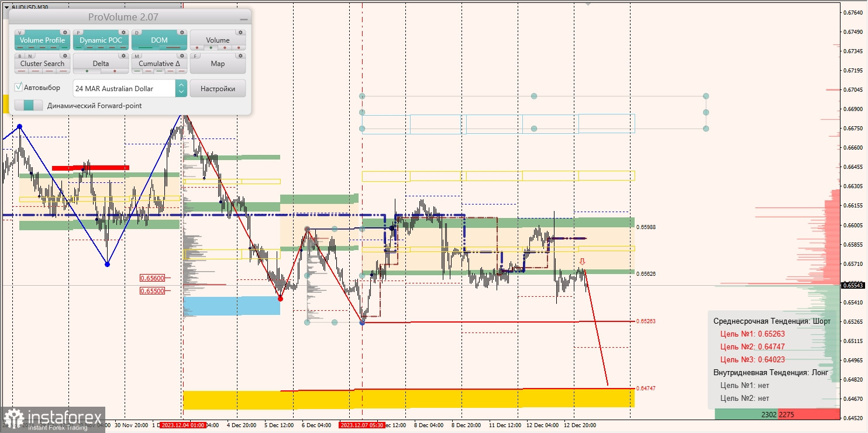
Task: Enable the Delta module
Action: pos(101,64)
